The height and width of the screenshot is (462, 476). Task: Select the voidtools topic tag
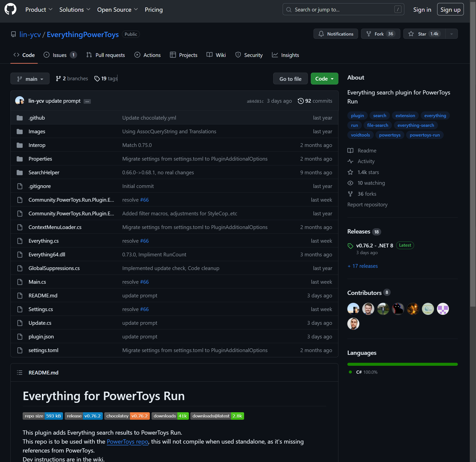pyautogui.click(x=360, y=135)
